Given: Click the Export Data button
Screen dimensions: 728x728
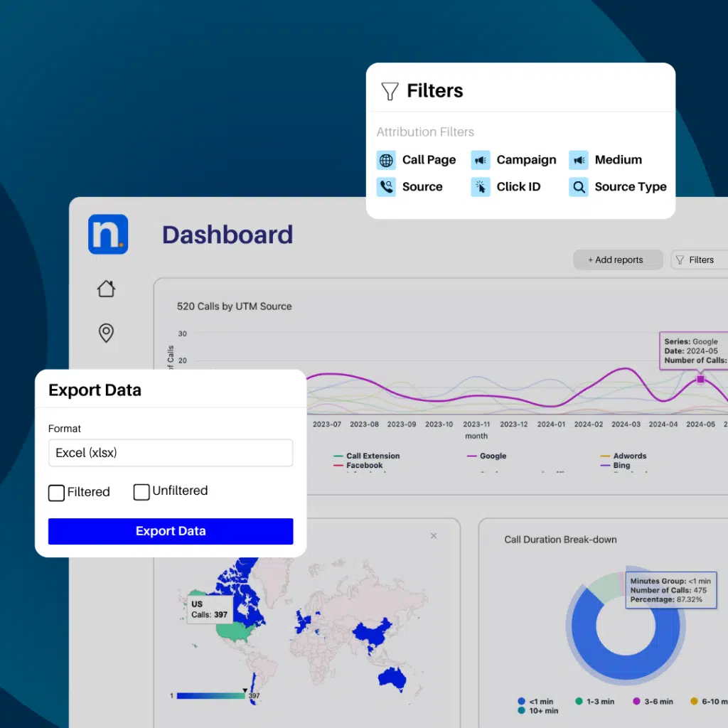Looking at the screenshot, I should (171, 531).
